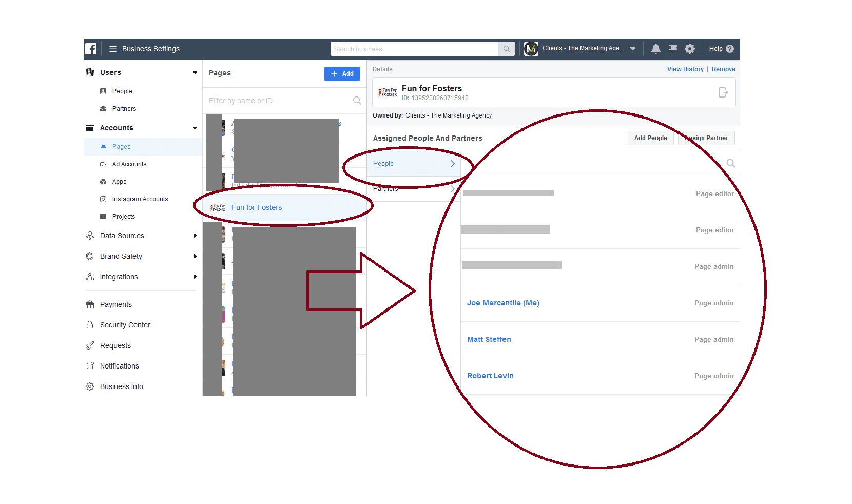The image size is (852, 504).
Task: Collapse the Users section arrow
Action: 195,72
